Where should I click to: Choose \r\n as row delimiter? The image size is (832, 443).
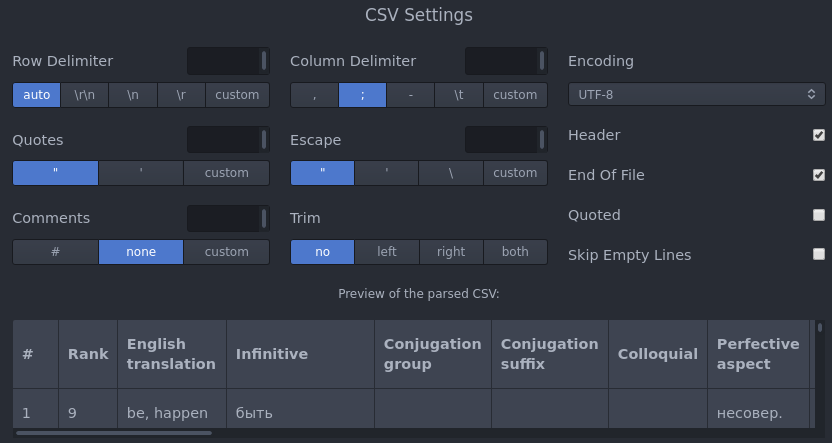coord(85,95)
